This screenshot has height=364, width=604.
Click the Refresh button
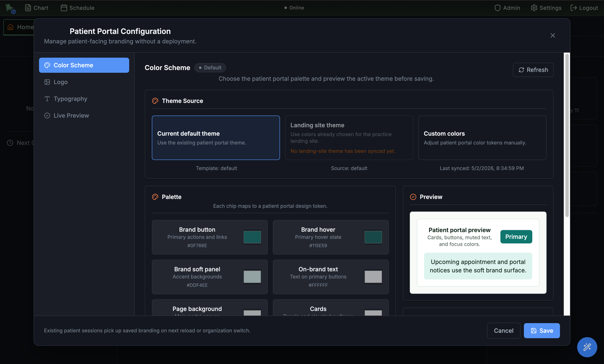point(533,70)
